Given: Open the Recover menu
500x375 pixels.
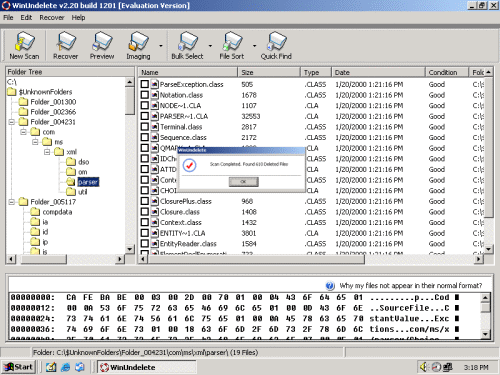Looking at the screenshot, I should 52,18.
